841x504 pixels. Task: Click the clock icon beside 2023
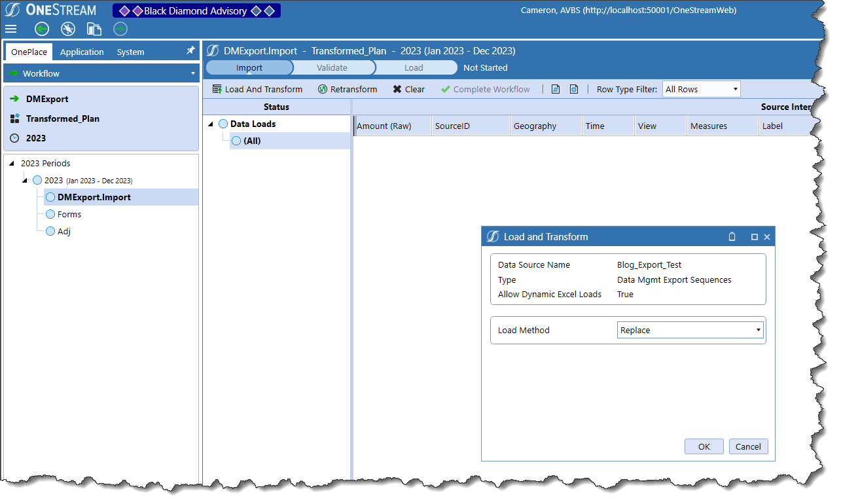[14, 138]
